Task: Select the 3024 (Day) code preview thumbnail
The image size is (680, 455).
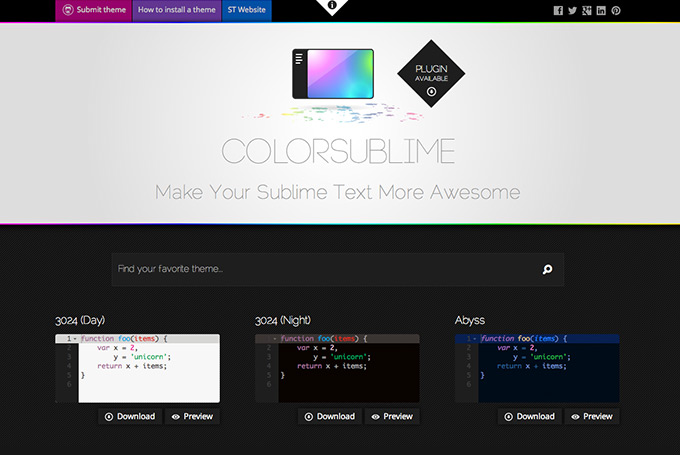Action: pyautogui.click(x=137, y=368)
